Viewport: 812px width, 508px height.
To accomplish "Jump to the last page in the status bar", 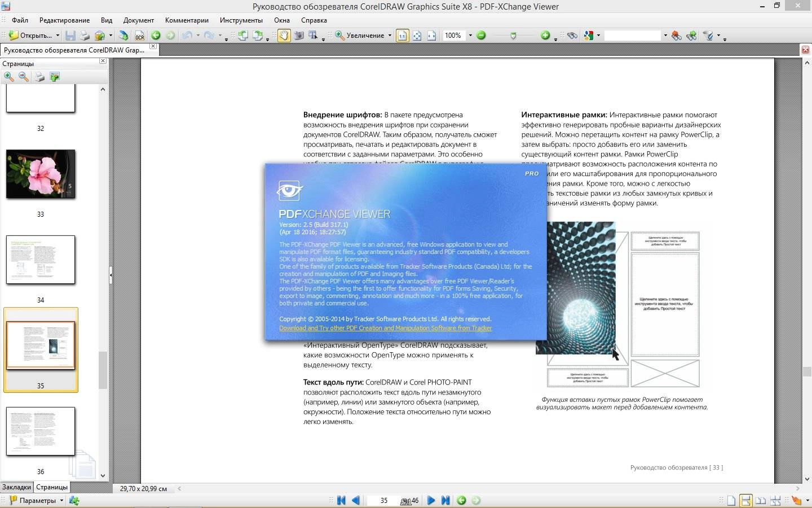I will 445,501.
